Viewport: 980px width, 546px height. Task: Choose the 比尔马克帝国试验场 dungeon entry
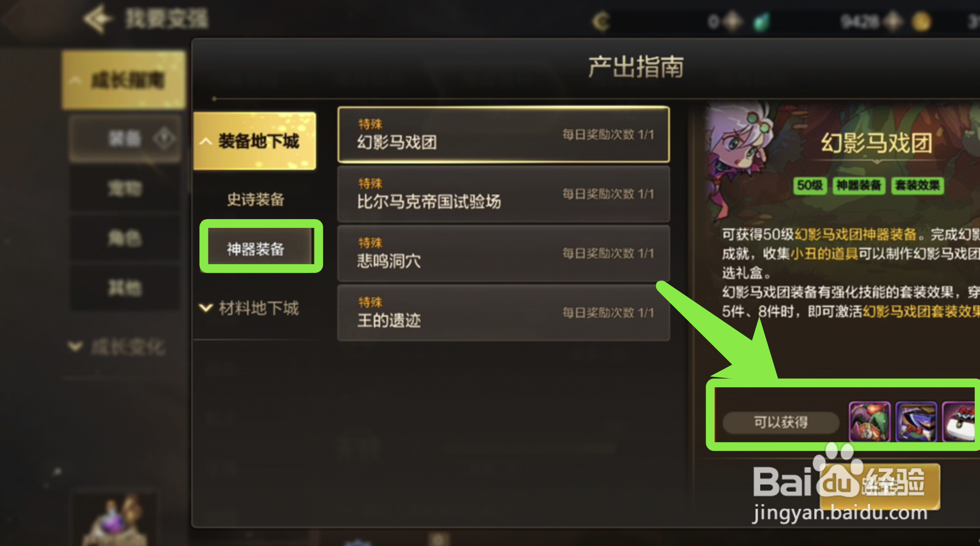tap(504, 194)
